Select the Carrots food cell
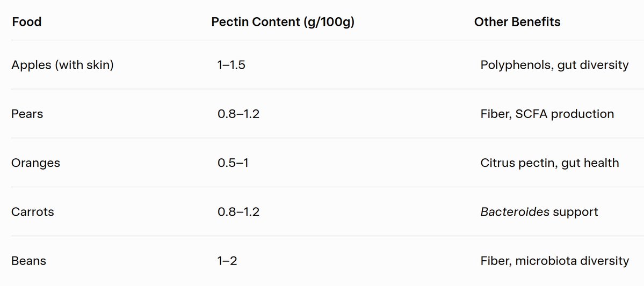 coord(33,212)
